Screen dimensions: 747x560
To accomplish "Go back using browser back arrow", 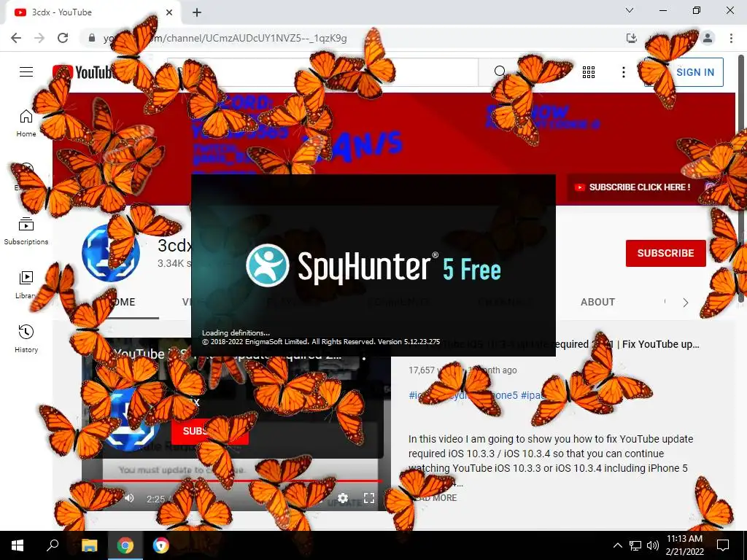I will click(16, 38).
